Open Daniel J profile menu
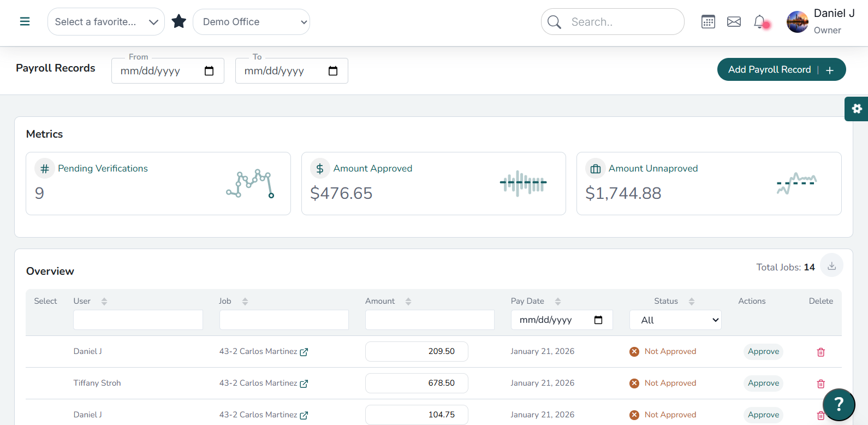The width and height of the screenshot is (868, 425). (821, 22)
